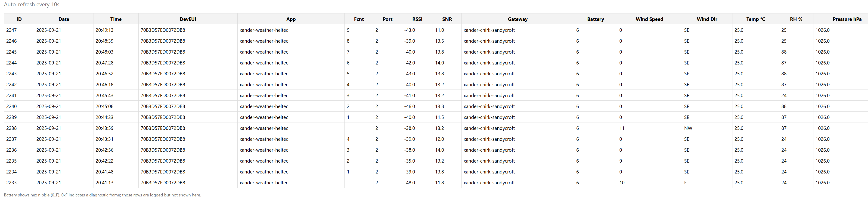Click the RH % column header

click(796, 19)
